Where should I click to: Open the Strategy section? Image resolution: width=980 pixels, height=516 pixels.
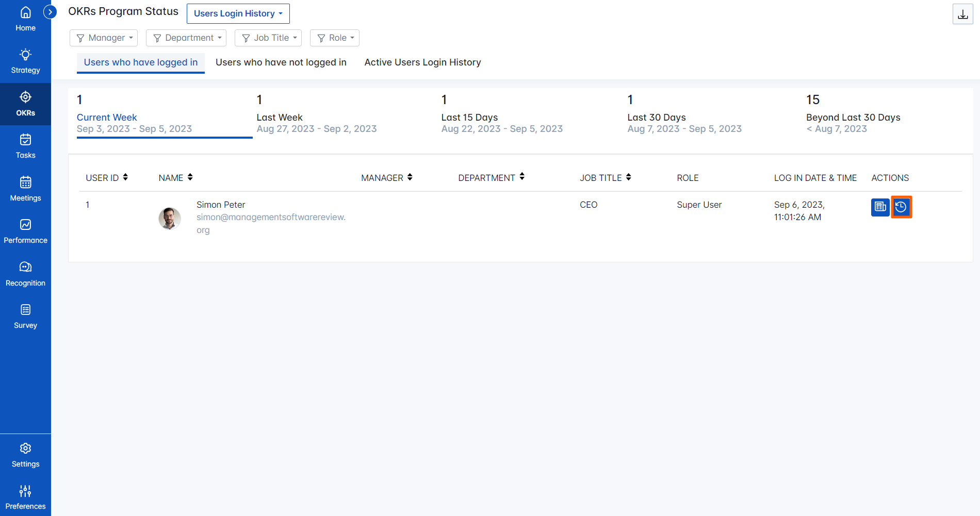pyautogui.click(x=25, y=62)
